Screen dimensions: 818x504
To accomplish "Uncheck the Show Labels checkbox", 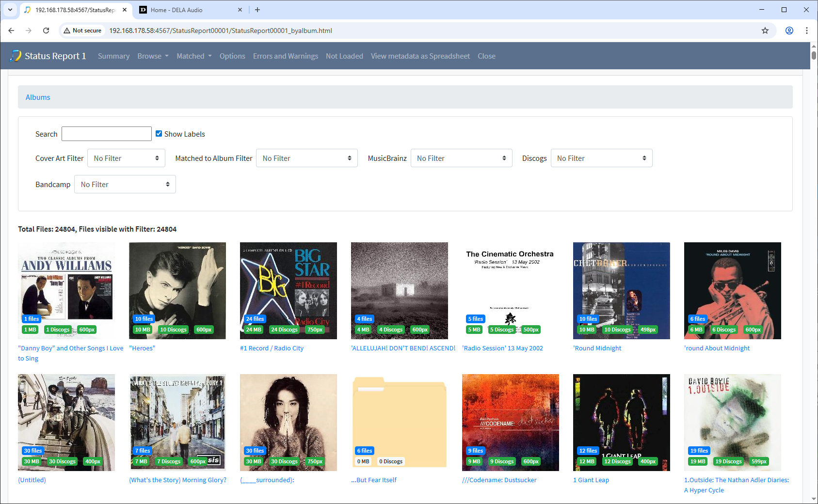I will 159,134.
